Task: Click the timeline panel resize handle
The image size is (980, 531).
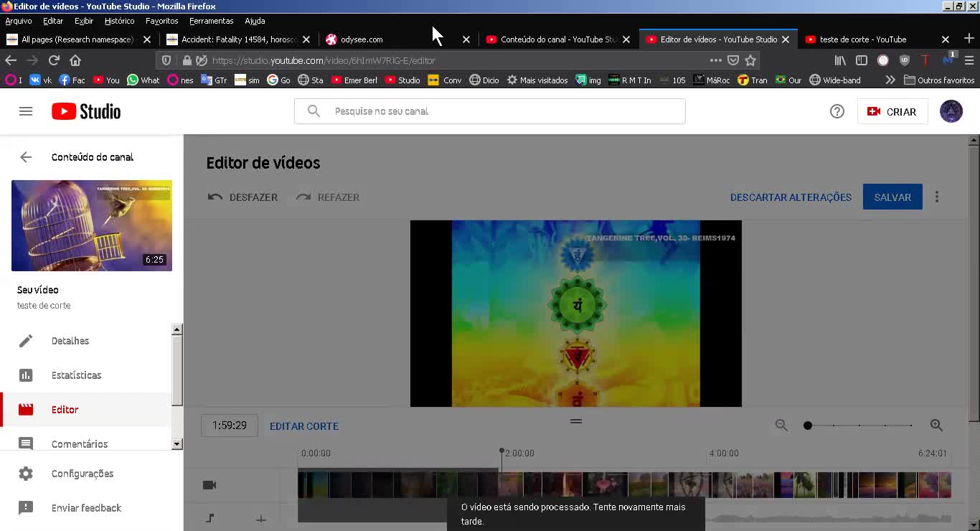Action: tap(576, 421)
